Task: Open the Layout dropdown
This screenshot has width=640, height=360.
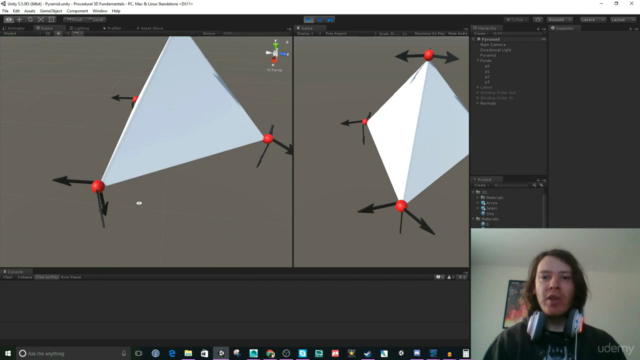Action: pyautogui.click(x=622, y=20)
